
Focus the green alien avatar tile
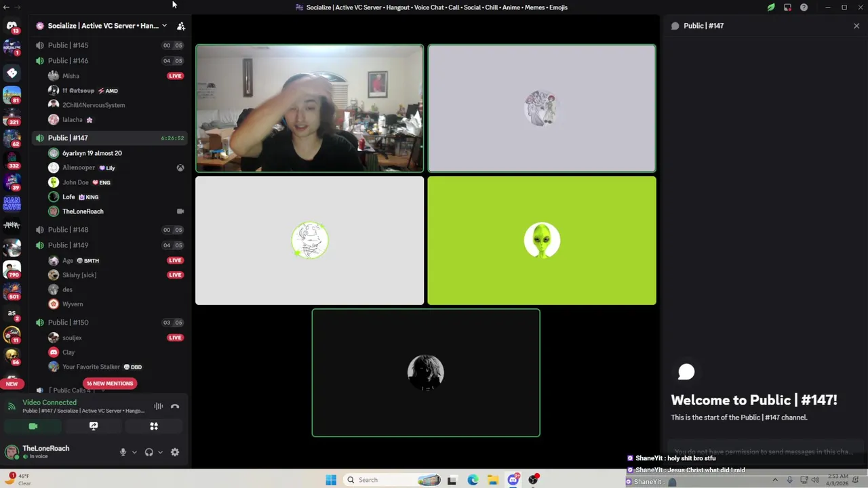tap(542, 241)
